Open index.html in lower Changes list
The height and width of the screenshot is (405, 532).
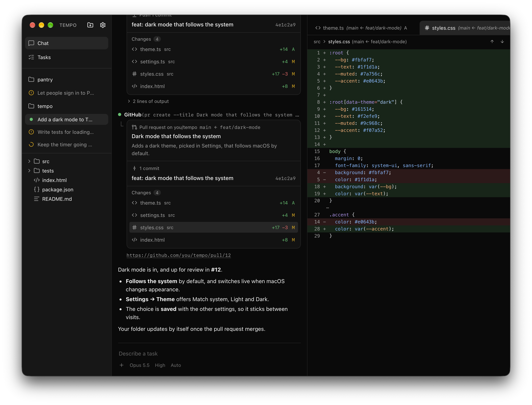(214, 240)
